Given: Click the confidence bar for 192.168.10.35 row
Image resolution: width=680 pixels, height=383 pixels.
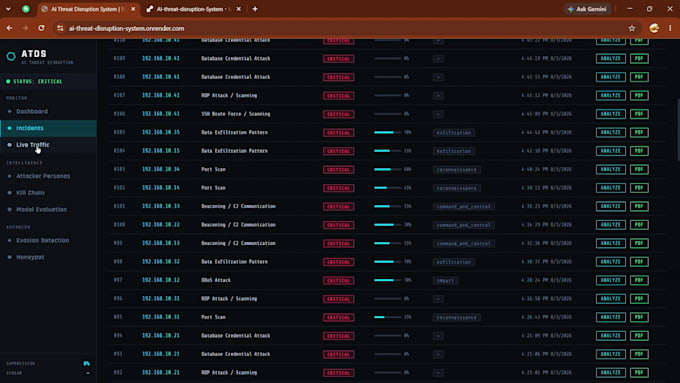Looking at the screenshot, I should point(388,132).
